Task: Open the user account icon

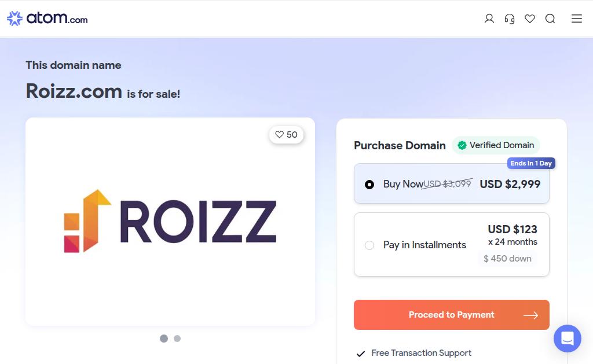Action: tap(489, 19)
